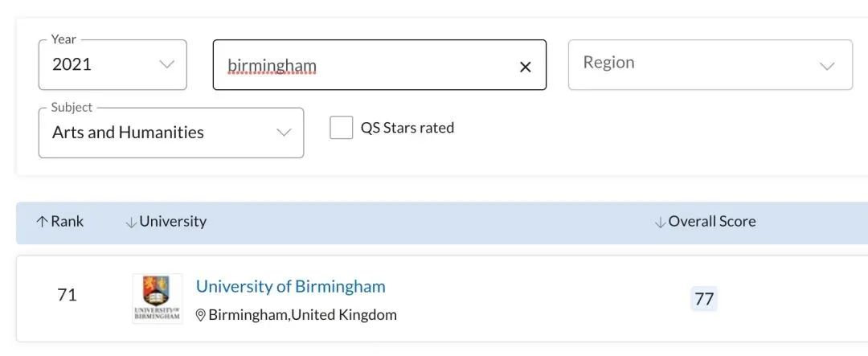Screen dimensions: 868x356
Task: Clear the birmingham search with X icon
Action: click(526, 67)
